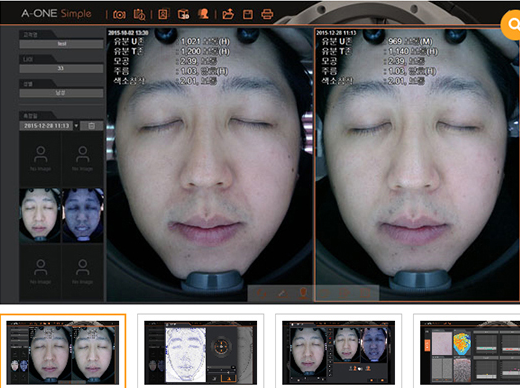520x388 pixels.
Task: Click the '1,200' oil T-zone value on left image
Action: (191, 51)
